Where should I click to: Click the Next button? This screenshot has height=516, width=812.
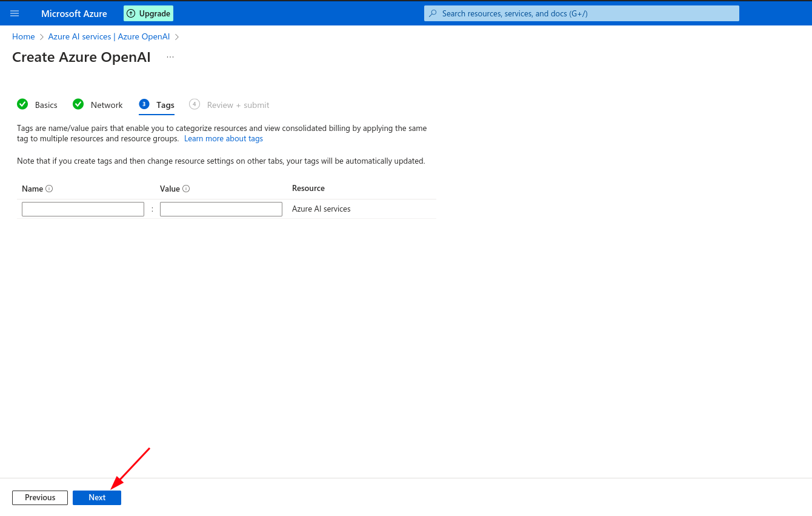[x=97, y=497]
